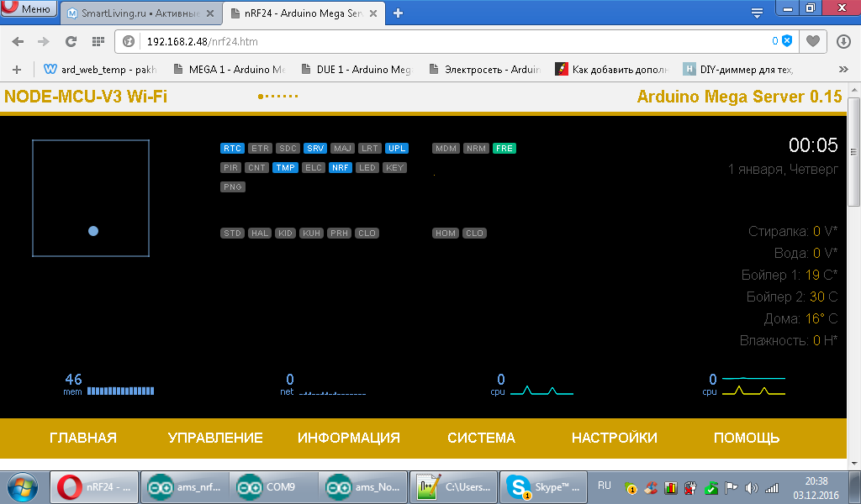This screenshot has height=504, width=861.
Task: Toggle the NRF module badge
Action: (341, 168)
